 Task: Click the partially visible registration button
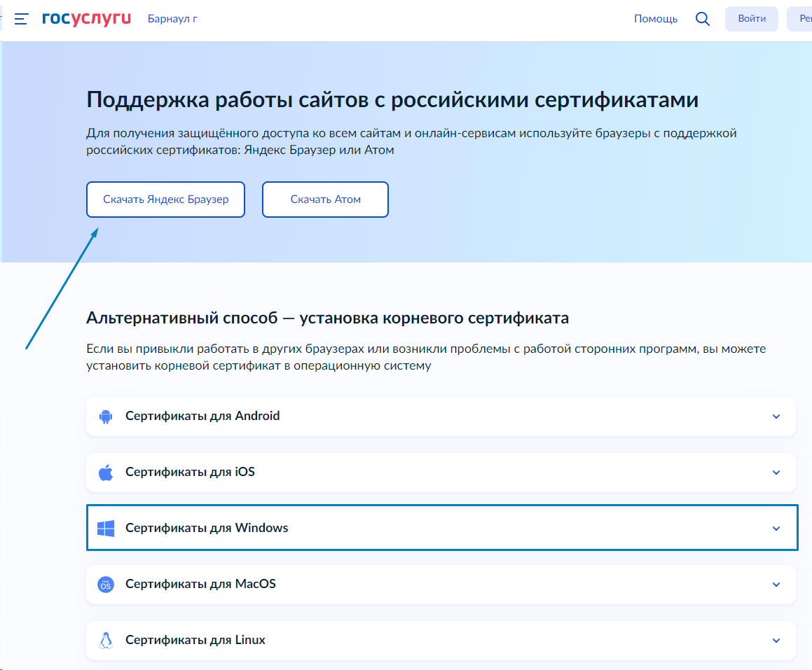[800, 19]
